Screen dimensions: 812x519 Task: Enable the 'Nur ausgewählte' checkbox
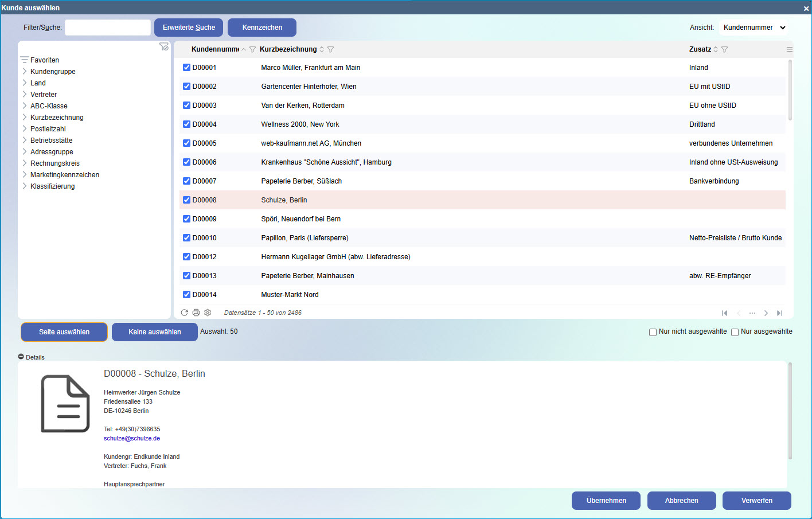click(735, 332)
